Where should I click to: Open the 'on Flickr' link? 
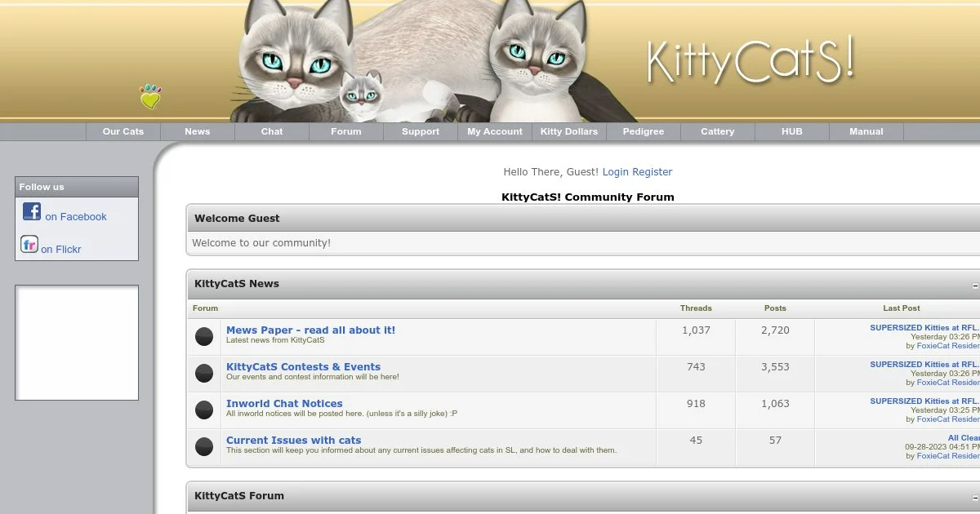coord(61,250)
